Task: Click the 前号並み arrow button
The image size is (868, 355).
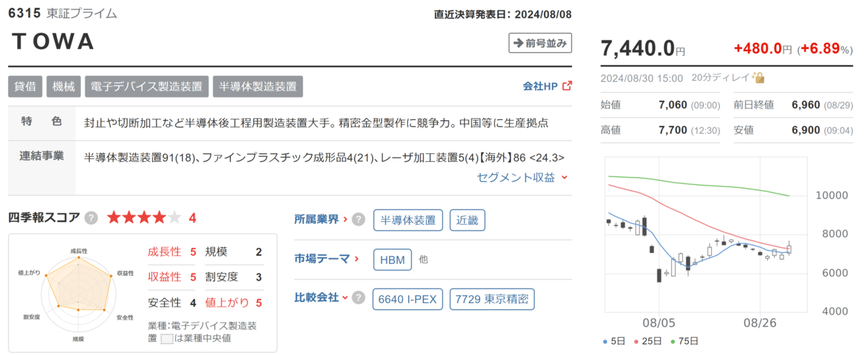Action: (x=540, y=43)
